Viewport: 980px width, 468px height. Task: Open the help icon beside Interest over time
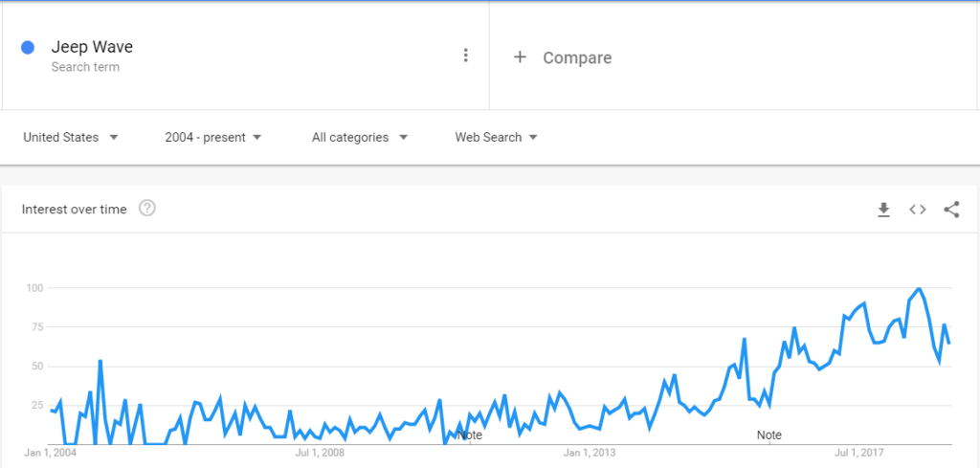click(146, 208)
